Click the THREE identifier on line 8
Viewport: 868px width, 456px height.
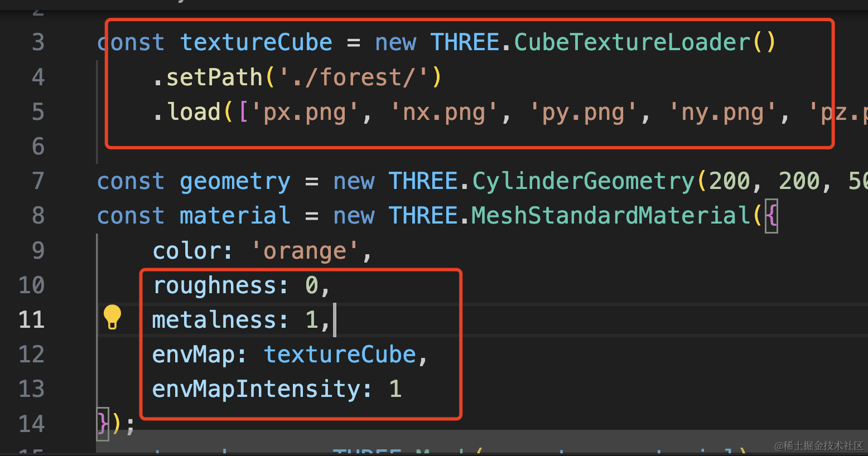(x=423, y=216)
